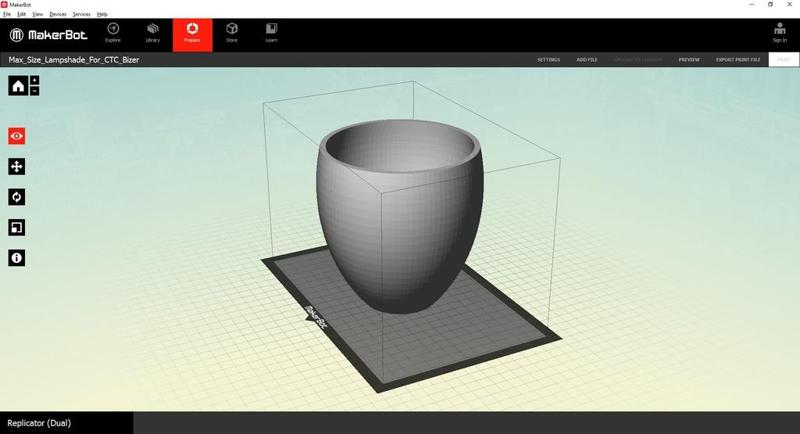Click the Preview button
The width and height of the screenshot is (800, 434).
point(689,60)
